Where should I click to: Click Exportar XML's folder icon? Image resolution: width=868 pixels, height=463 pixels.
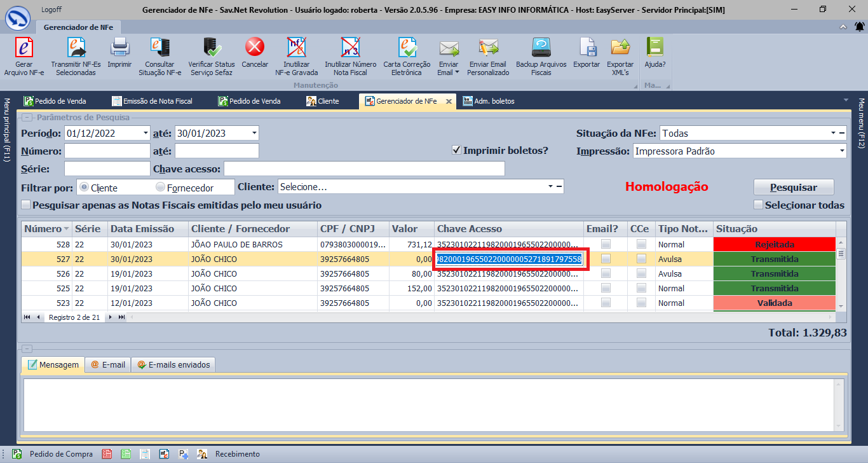point(620,48)
